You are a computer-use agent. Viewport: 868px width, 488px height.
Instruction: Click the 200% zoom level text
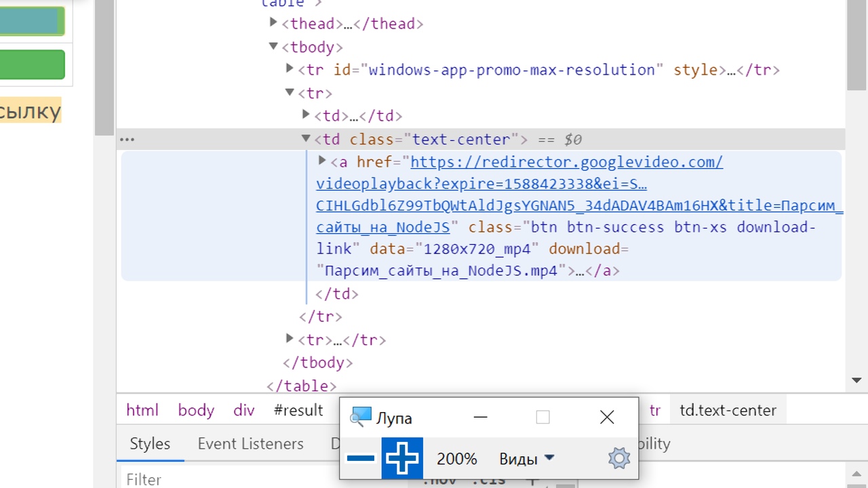coord(457,459)
